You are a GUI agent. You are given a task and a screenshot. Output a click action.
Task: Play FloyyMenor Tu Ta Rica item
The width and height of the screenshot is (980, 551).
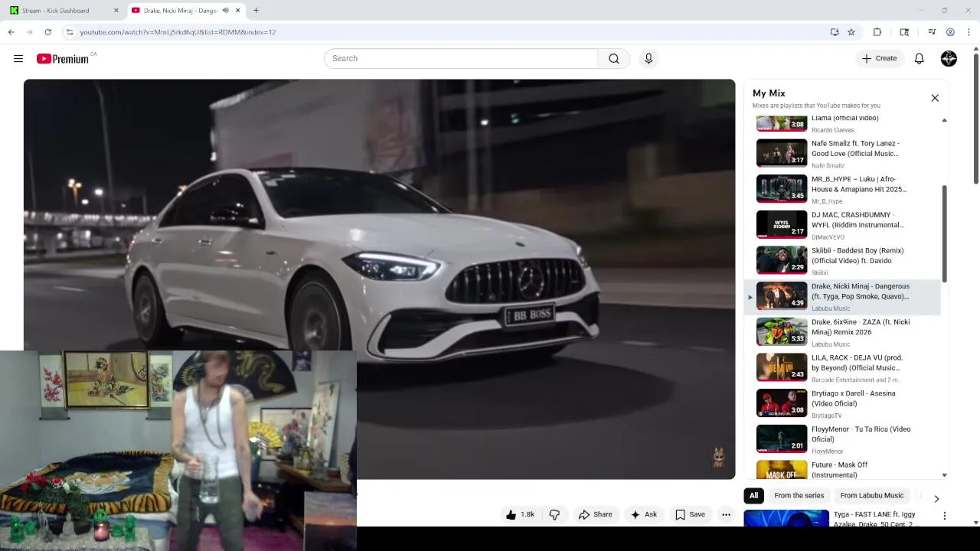842,439
